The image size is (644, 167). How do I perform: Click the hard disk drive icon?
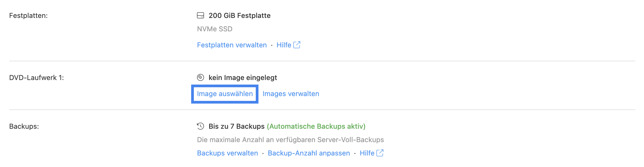(x=200, y=16)
